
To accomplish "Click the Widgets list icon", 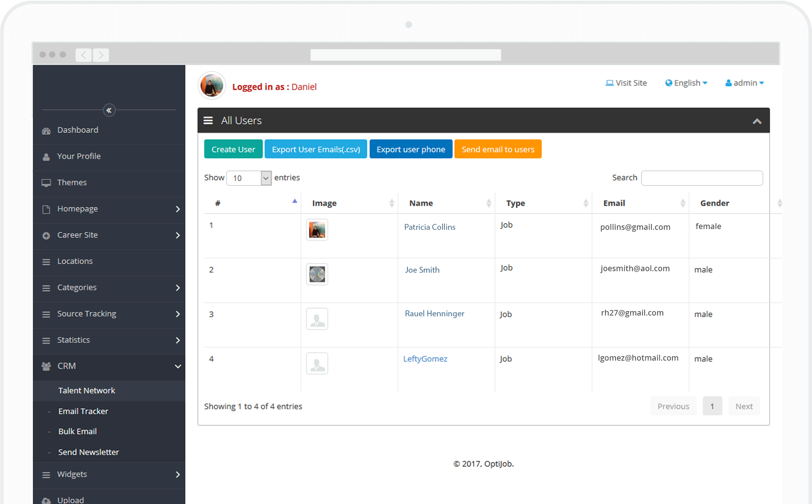I will coord(46,475).
